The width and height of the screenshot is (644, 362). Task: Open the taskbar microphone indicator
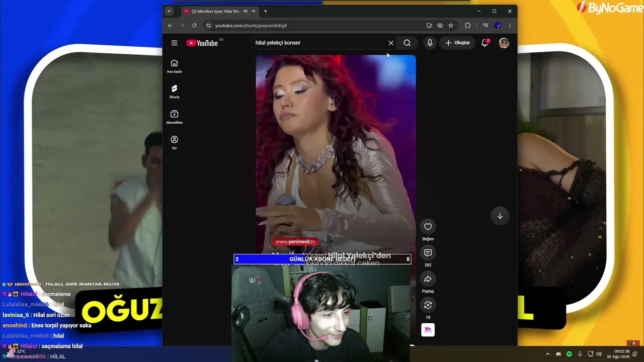tap(580, 354)
